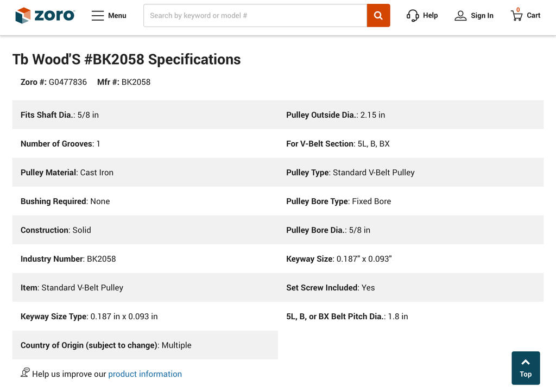Select the Zoro # G0477836 text
This screenshot has width=556, height=392.
tap(54, 82)
